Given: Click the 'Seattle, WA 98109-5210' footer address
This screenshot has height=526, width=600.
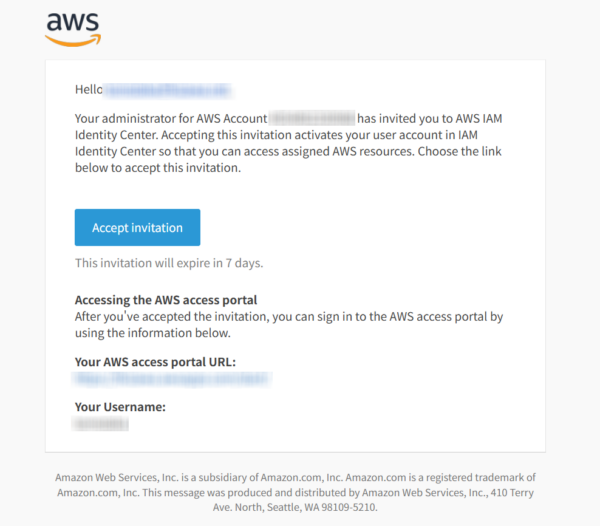Looking at the screenshot, I should point(322,507).
